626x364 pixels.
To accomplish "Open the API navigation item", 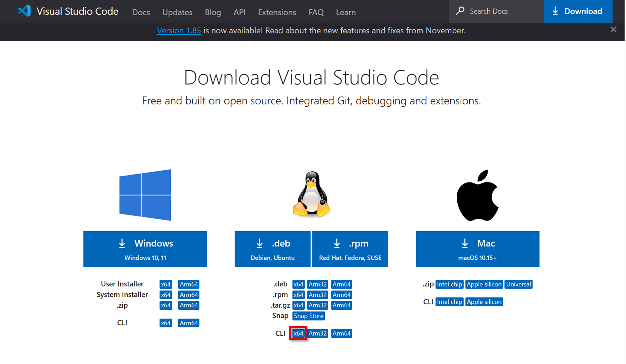I will pyautogui.click(x=240, y=12).
